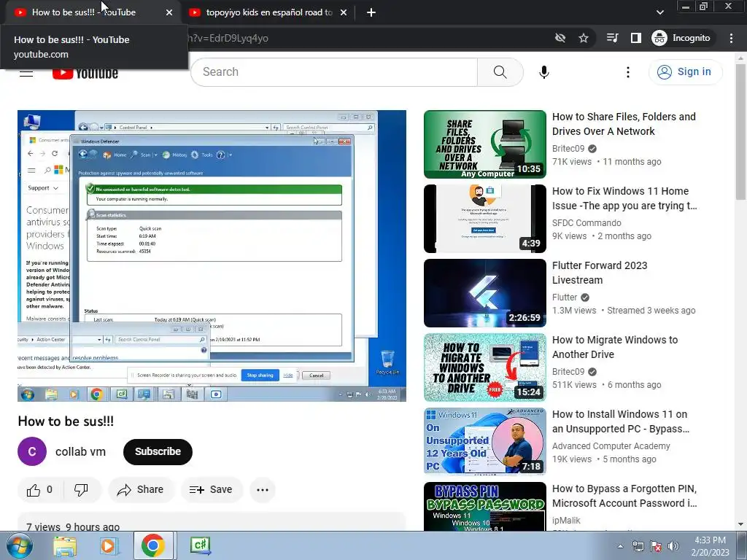Click the volume speaker tray icon
The image size is (747, 560).
coord(673,546)
